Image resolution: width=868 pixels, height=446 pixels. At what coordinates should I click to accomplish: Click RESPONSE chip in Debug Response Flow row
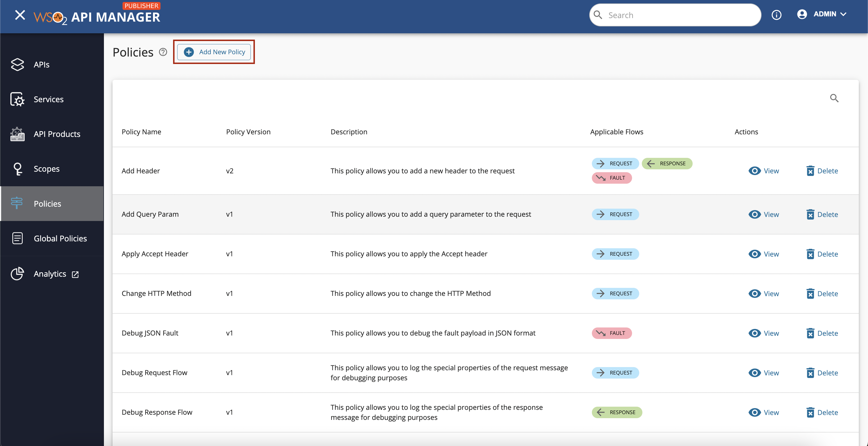click(x=617, y=412)
